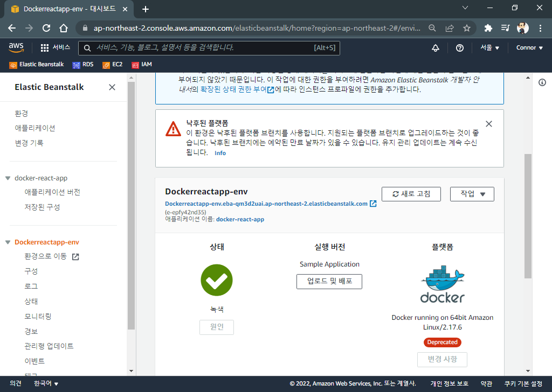Screen dimensions: 552x392
Task: Open the info panel circle icon
Action: (x=542, y=82)
